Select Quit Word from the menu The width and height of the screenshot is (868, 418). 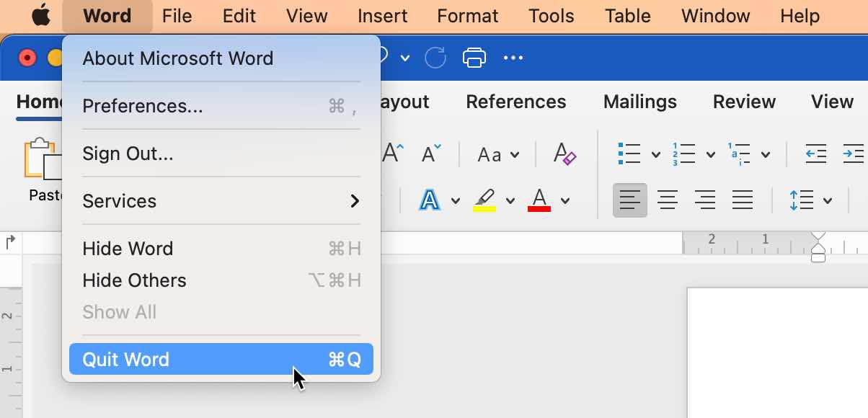point(221,360)
